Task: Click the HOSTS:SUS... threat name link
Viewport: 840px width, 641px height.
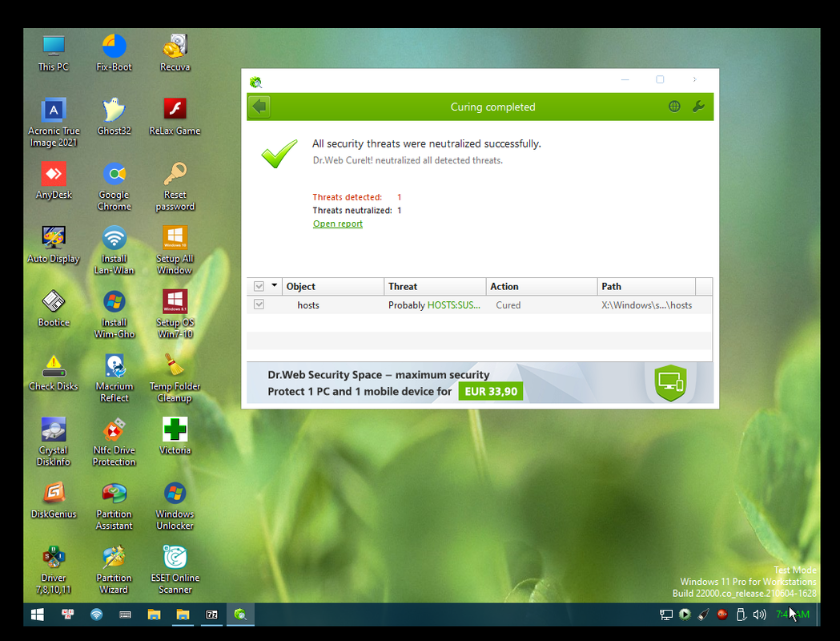Action: pyautogui.click(x=453, y=305)
